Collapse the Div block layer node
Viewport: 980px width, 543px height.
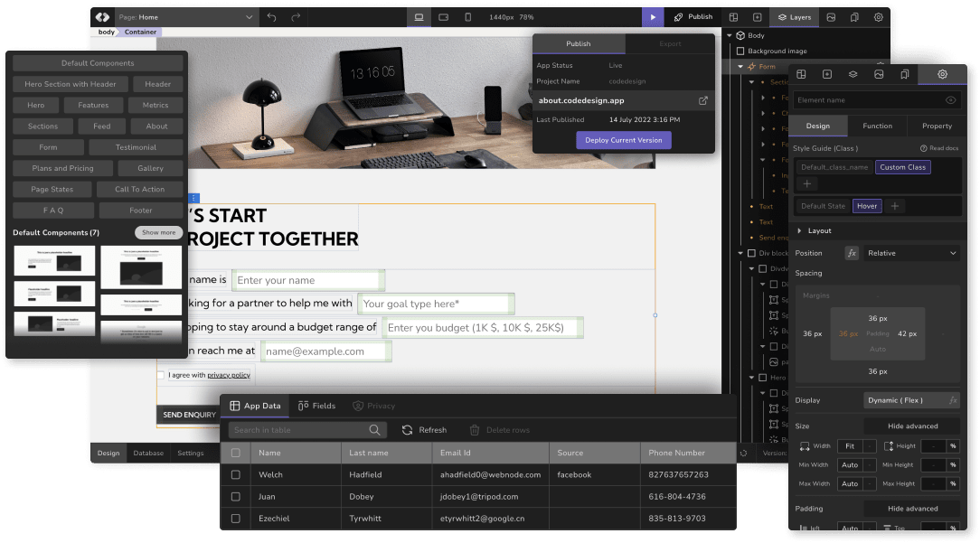(740, 253)
